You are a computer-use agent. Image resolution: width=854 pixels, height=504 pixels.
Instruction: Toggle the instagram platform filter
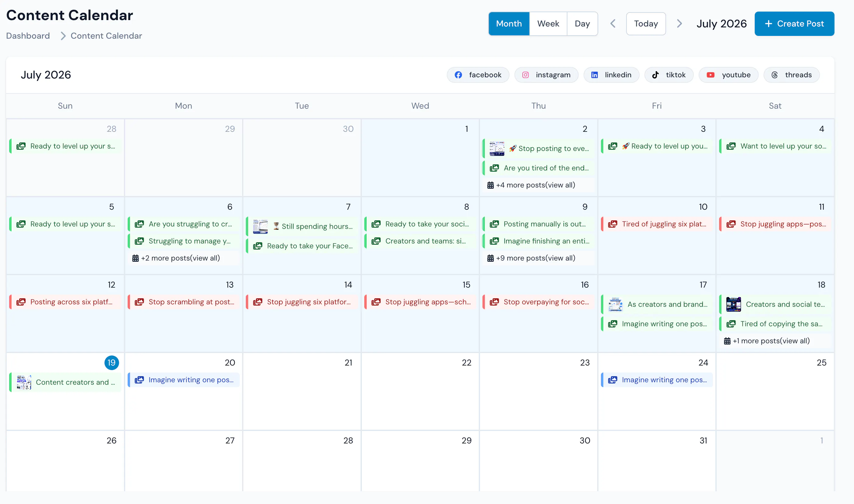point(546,75)
